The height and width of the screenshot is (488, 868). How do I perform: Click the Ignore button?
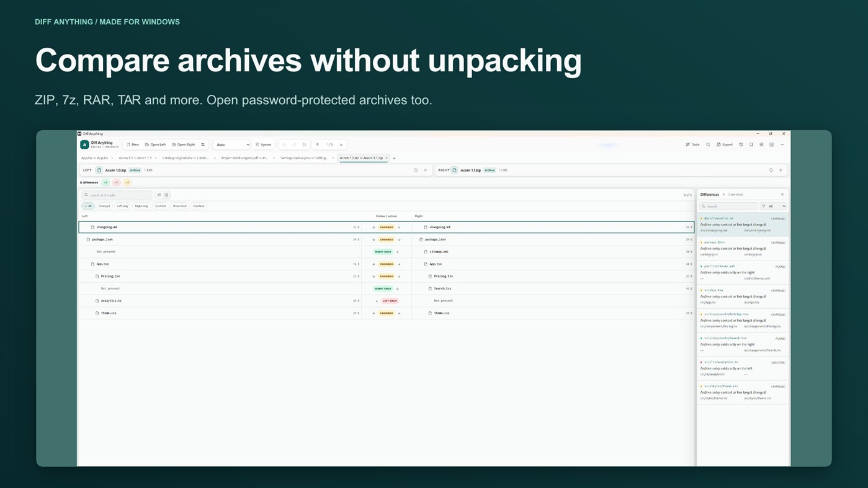[264, 144]
